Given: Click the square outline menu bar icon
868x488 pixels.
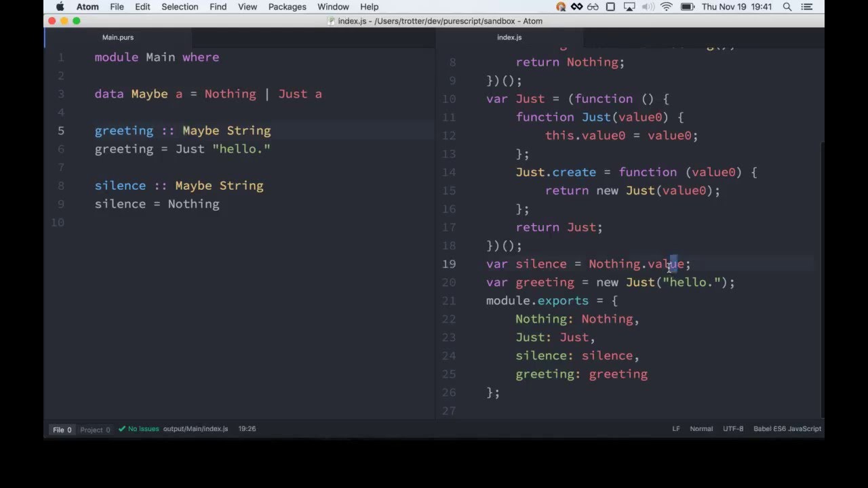Looking at the screenshot, I should click(610, 7).
